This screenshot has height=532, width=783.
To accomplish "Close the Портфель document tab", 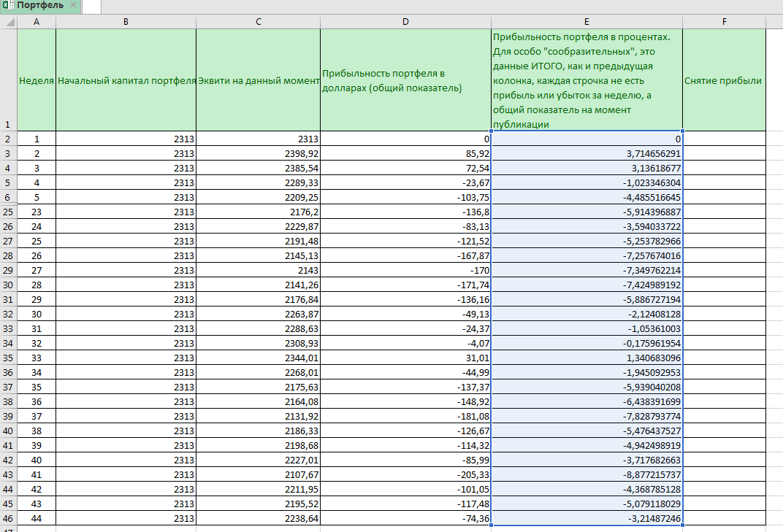I will pyautogui.click(x=73, y=6).
